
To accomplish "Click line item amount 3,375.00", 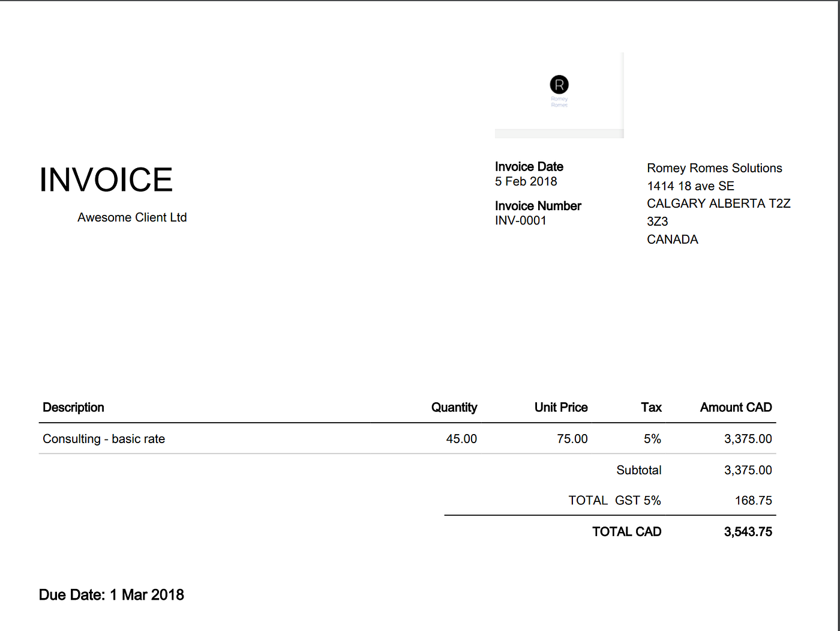I will [x=748, y=439].
